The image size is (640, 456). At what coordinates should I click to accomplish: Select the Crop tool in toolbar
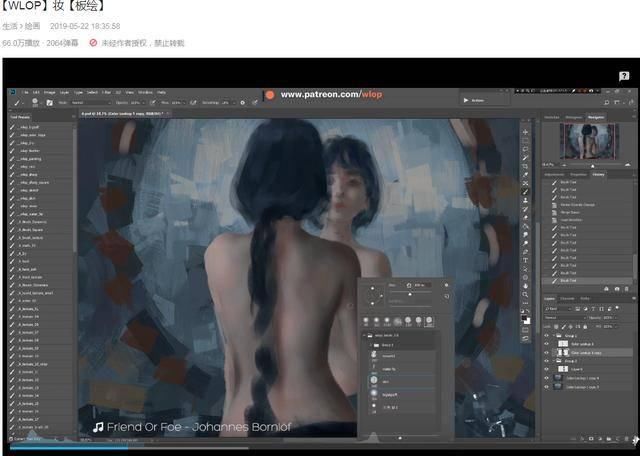coord(525,167)
